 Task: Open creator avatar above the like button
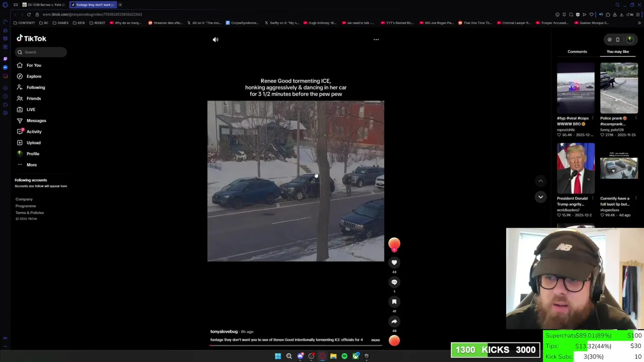pyautogui.click(x=394, y=244)
